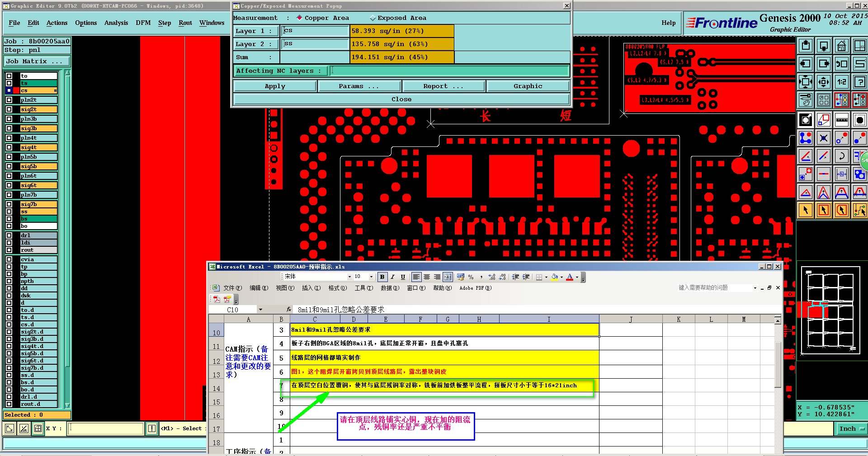Open the Inch units dropdown
Viewport: 868px width, 456px height.
pyautogui.click(x=852, y=428)
